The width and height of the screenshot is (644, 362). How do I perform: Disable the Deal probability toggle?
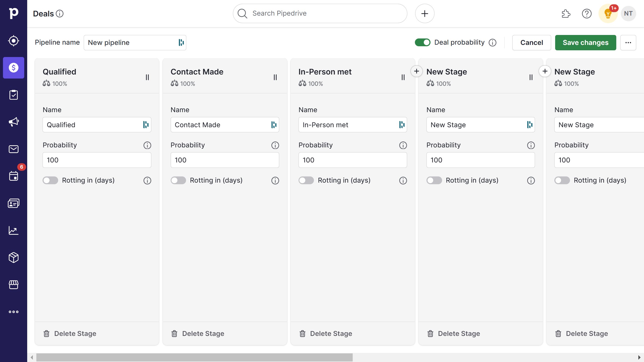422,42
